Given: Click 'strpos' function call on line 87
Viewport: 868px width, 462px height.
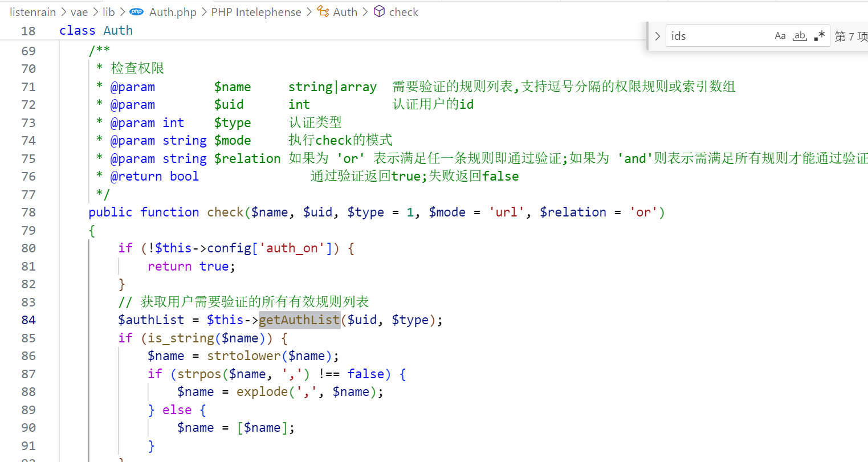Looking at the screenshot, I should pos(199,374).
